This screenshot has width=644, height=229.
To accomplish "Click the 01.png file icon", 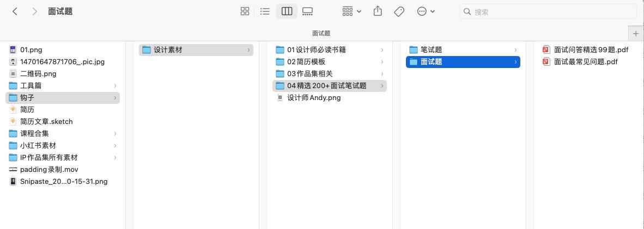I will point(13,49).
